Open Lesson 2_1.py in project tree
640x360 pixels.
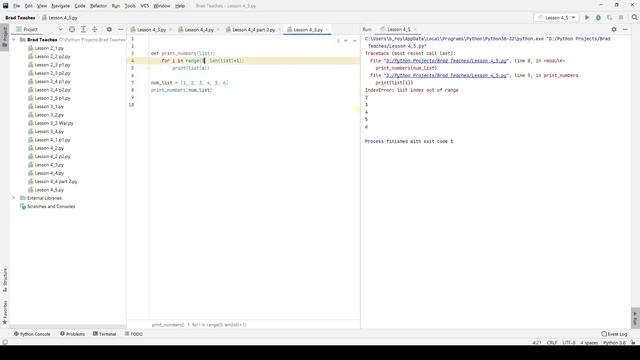pos(49,48)
